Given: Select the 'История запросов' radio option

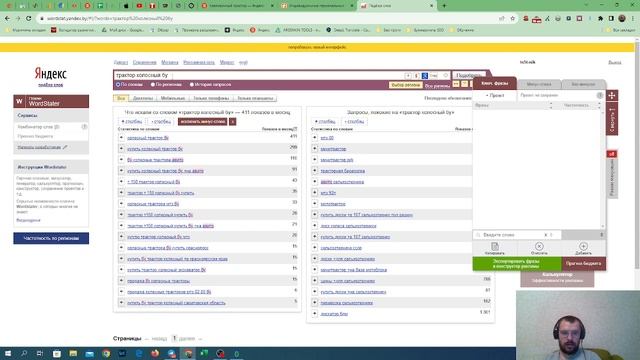Looking at the screenshot, I should click(x=191, y=84).
